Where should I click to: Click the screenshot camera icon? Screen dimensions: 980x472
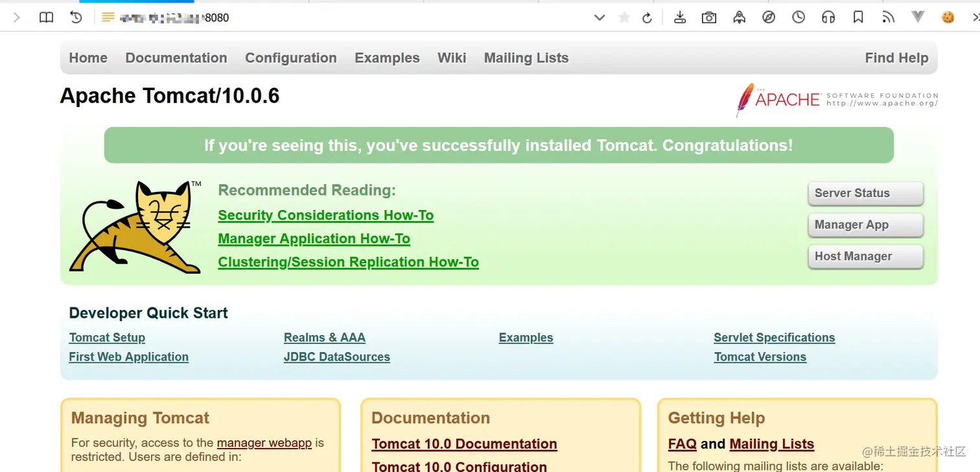[709, 18]
